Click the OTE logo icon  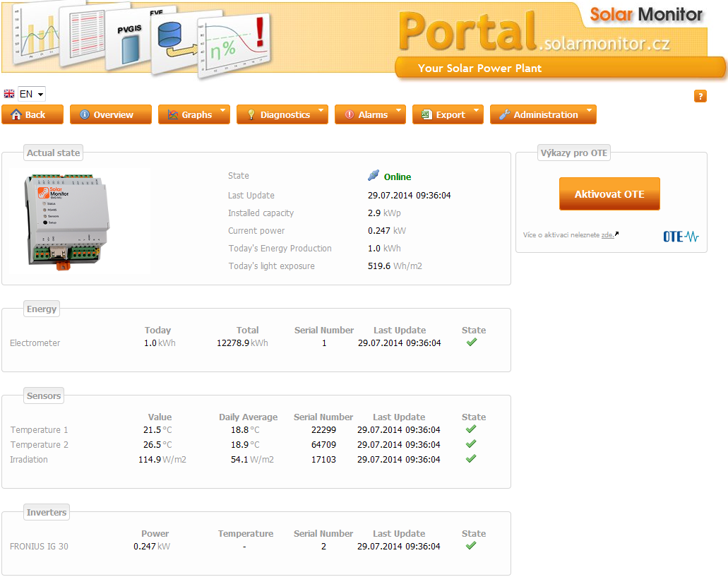coord(681,237)
